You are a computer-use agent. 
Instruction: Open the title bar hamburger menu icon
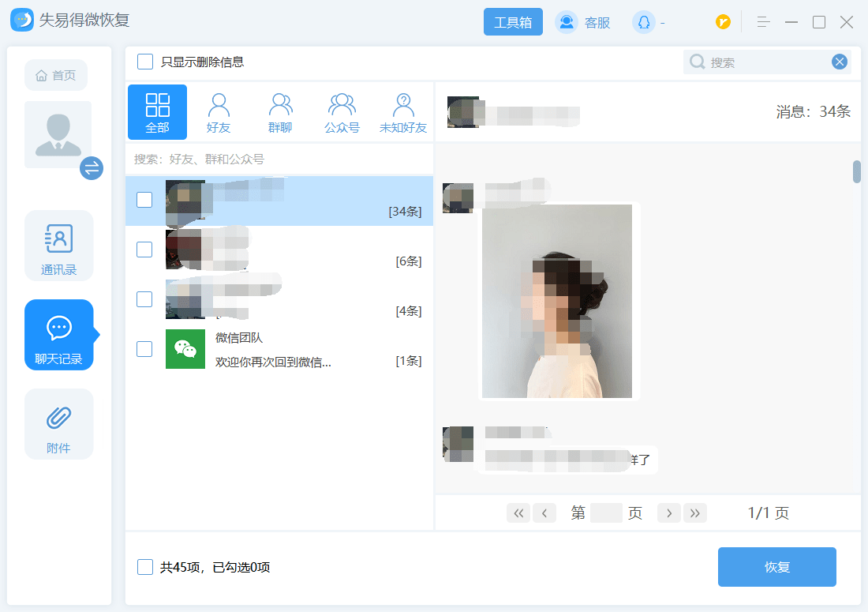[763, 22]
